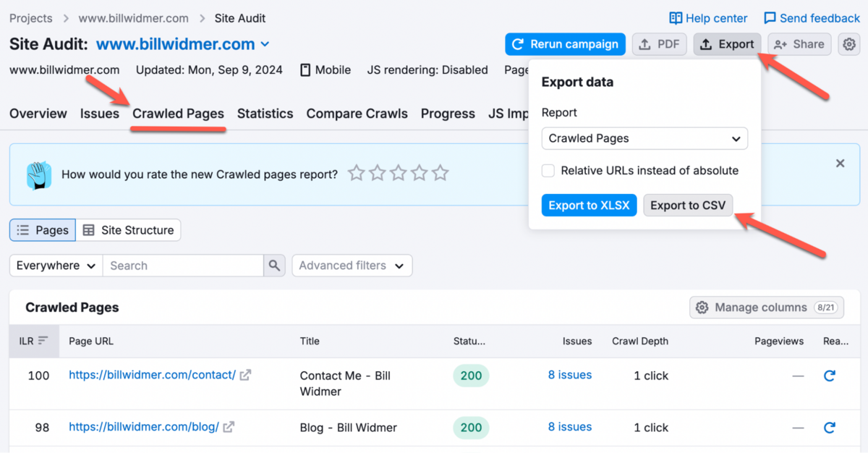This screenshot has height=453, width=868.
Task: Select the Crawled Pages tab
Action: (x=178, y=114)
